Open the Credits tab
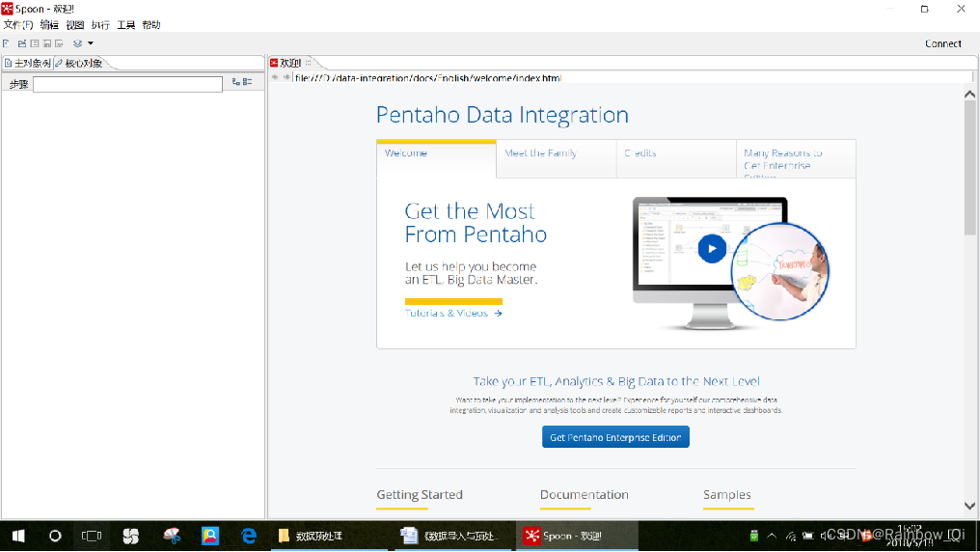Screen dimensions: 980x552 [x=676, y=159]
